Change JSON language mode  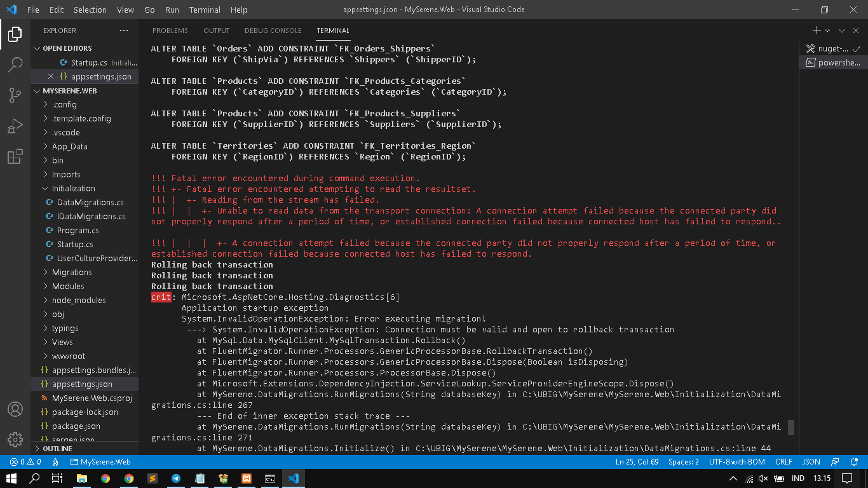pos(811,462)
